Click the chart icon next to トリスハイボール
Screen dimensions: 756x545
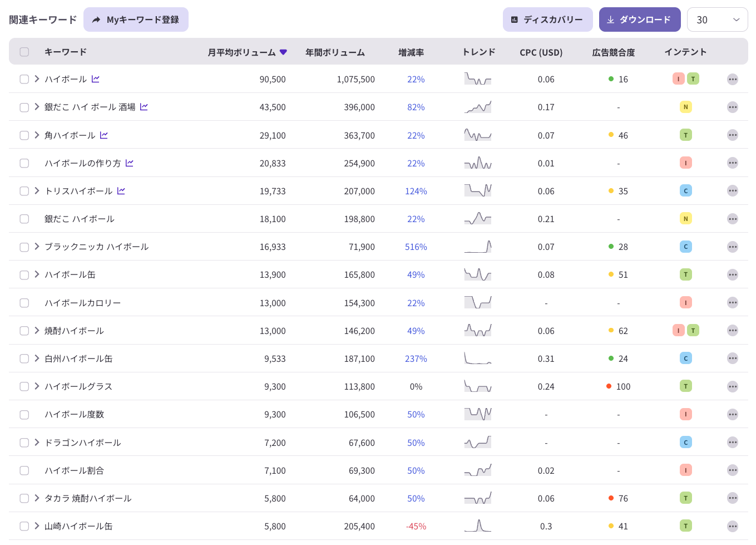coord(121,191)
